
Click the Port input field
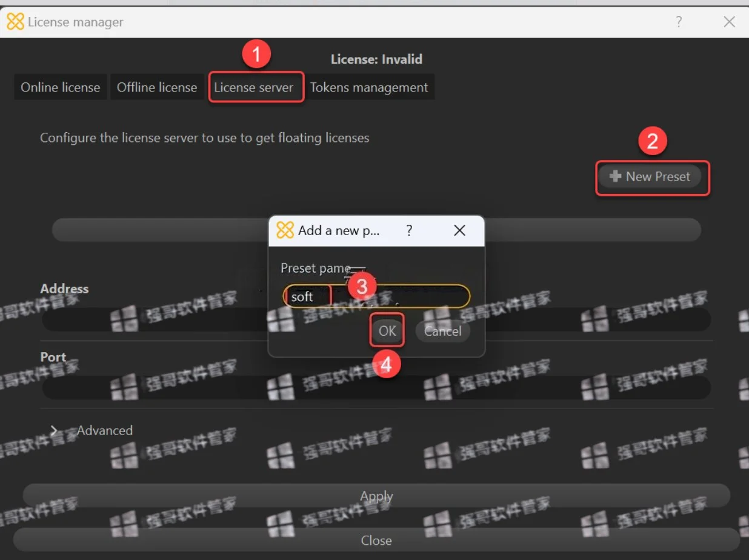[376, 387]
